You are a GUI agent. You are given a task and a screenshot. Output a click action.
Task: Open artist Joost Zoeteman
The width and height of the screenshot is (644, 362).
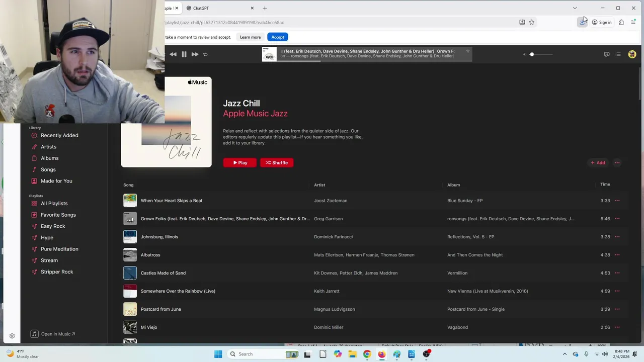click(x=331, y=201)
